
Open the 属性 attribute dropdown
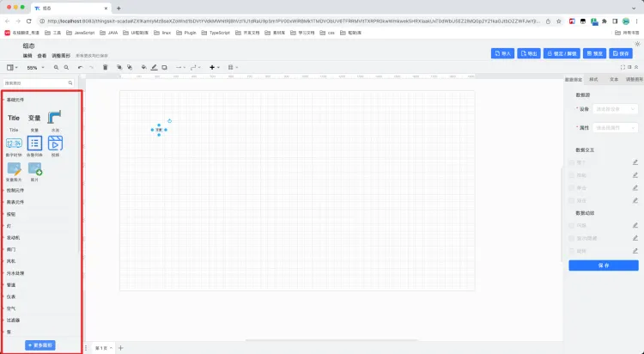[x=616, y=128]
